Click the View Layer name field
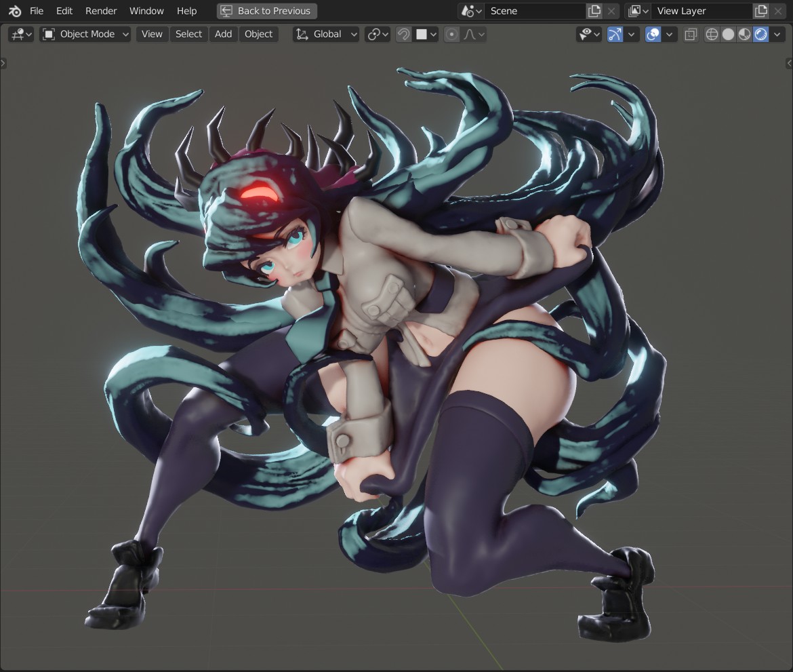Image resolution: width=793 pixels, height=672 pixels. tap(701, 11)
